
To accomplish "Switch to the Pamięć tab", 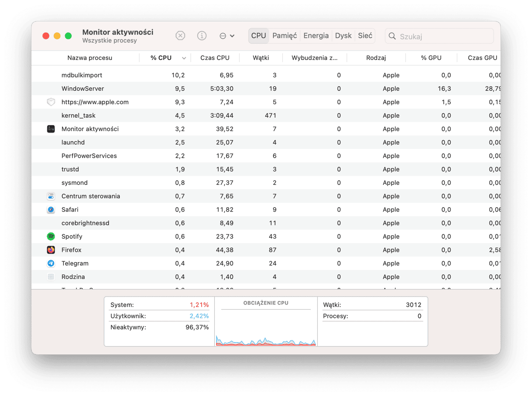I will 285,36.
